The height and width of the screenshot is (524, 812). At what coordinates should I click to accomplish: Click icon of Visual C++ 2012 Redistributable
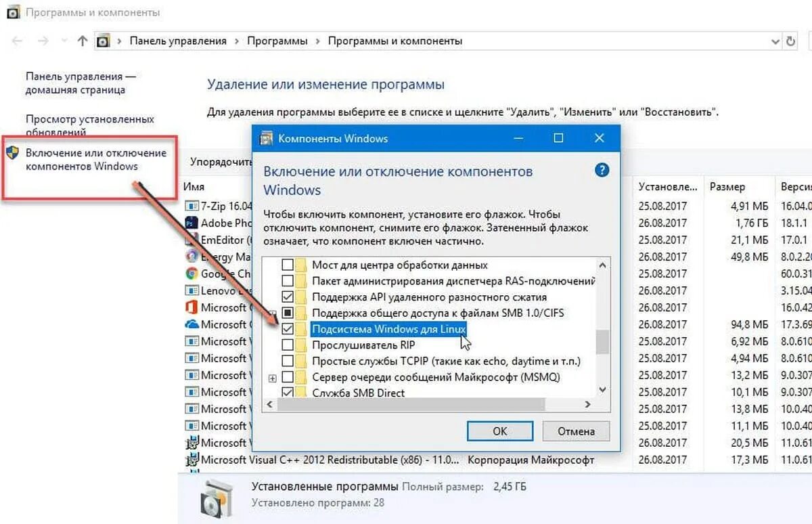click(191, 460)
